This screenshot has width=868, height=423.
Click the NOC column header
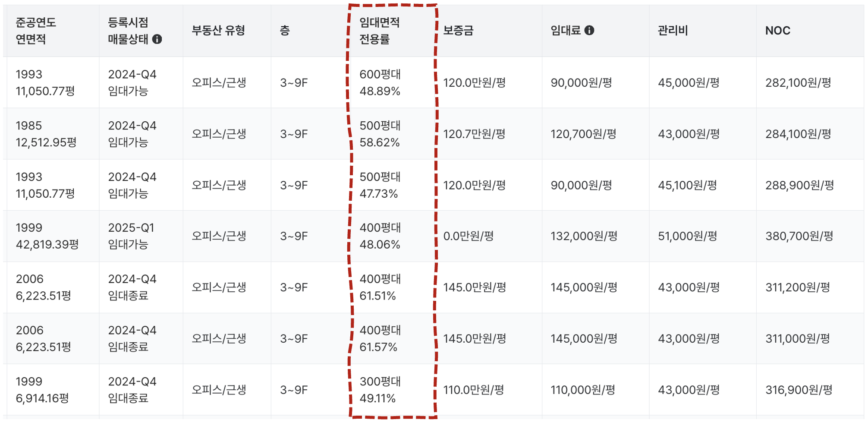777,31
